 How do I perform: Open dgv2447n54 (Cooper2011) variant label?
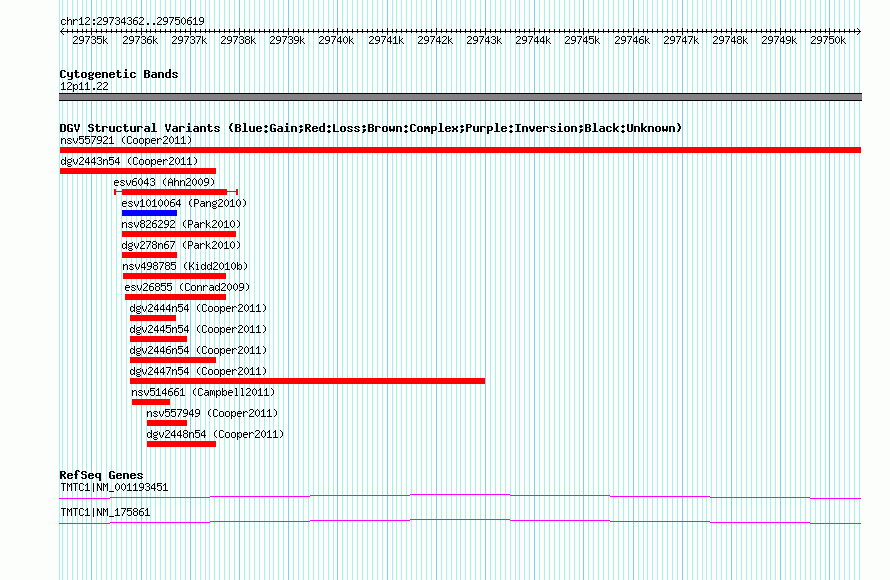[x=198, y=371]
